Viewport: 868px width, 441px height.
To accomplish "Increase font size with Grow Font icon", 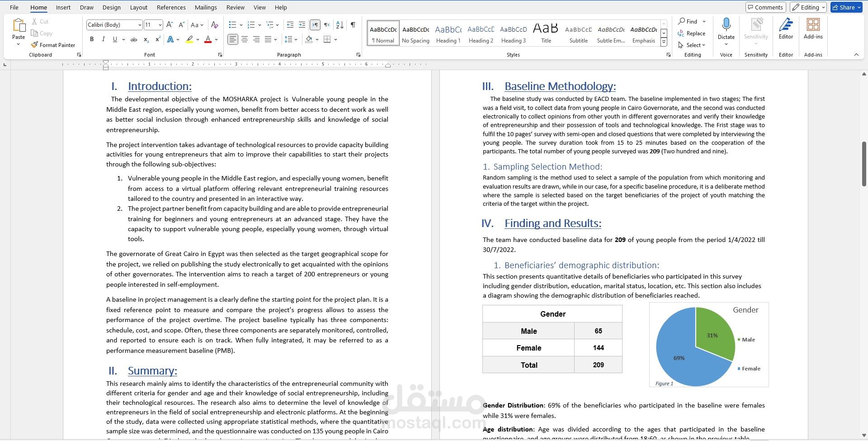I will coord(170,25).
